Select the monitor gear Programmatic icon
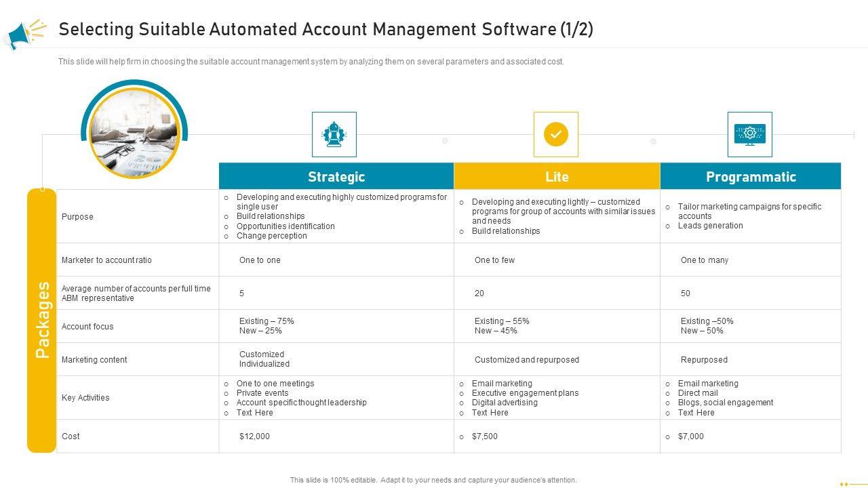The height and width of the screenshot is (488, 868). [x=749, y=134]
